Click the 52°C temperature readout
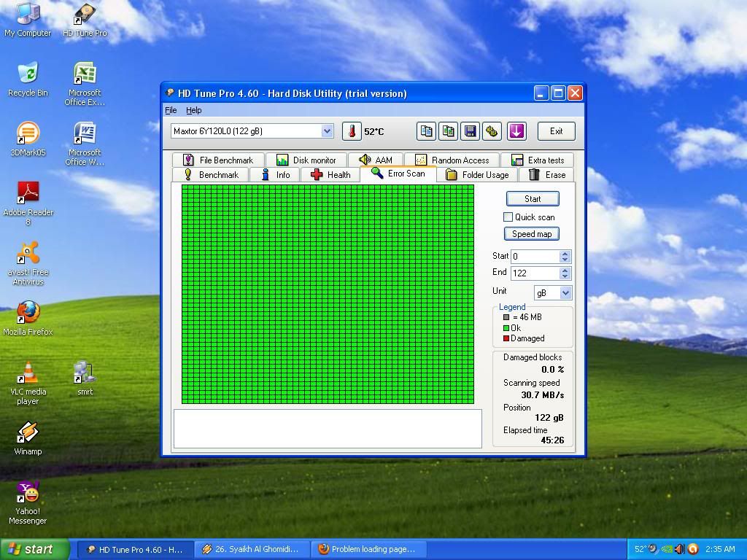 374,132
